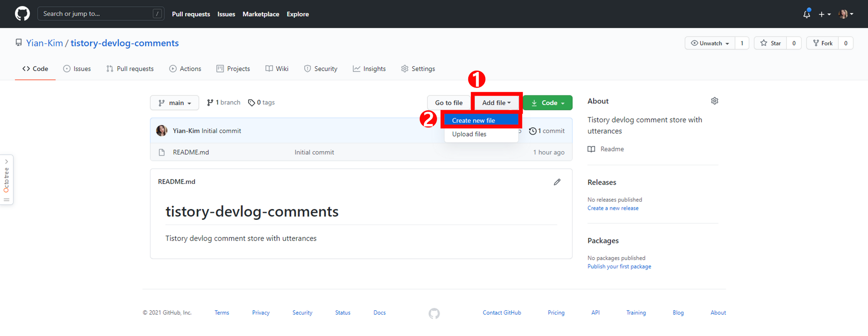The width and height of the screenshot is (868, 336).
Task: Open the user avatar menu
Action: (x=846, y=14)
